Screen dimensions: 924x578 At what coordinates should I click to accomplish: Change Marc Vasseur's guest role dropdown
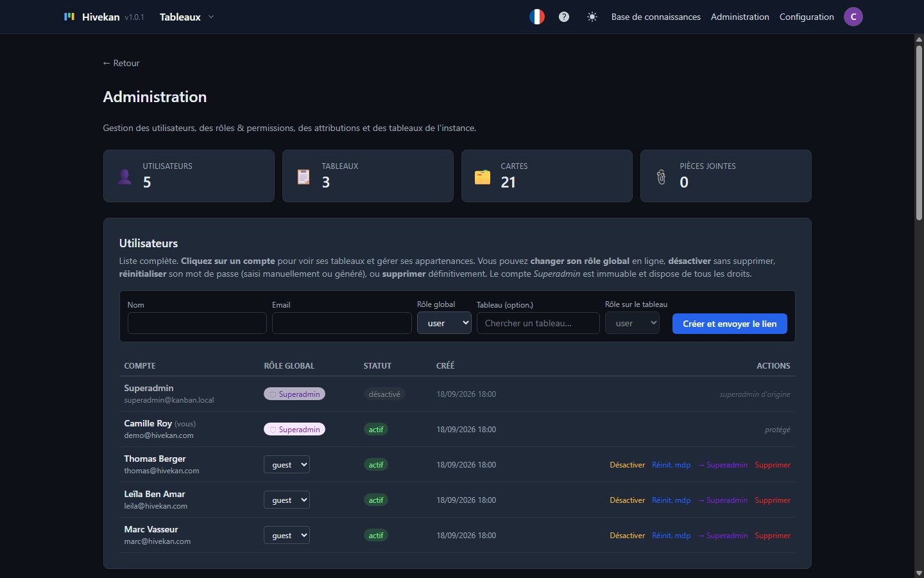click(x=287, y=535)
